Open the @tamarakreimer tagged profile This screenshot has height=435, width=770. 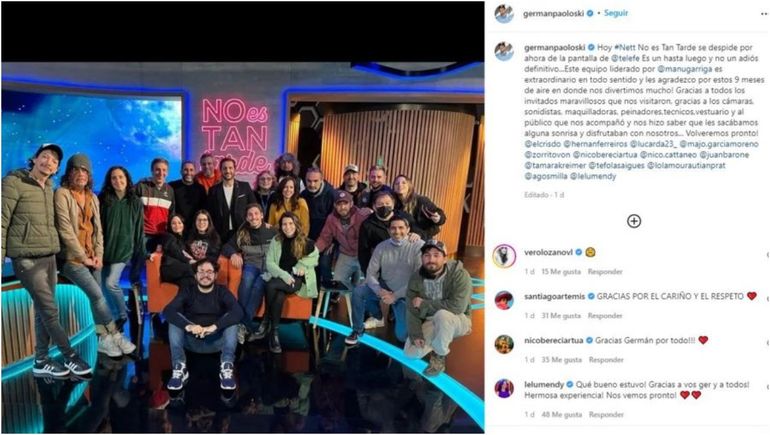(x=554, y=165)
